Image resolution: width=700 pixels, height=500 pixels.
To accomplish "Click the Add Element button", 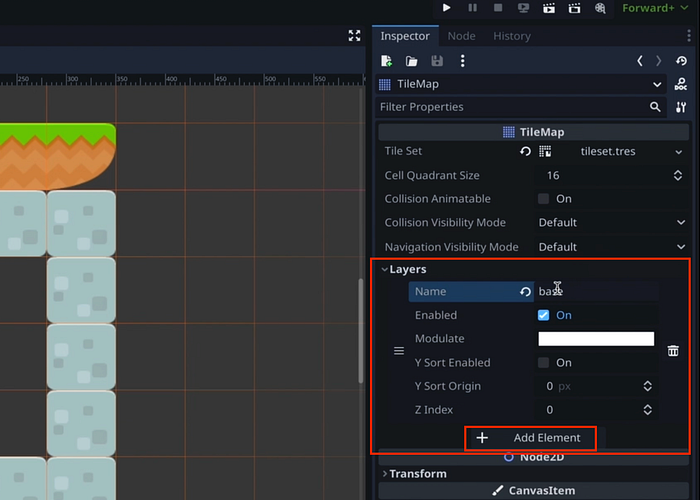I will point(530,438).
